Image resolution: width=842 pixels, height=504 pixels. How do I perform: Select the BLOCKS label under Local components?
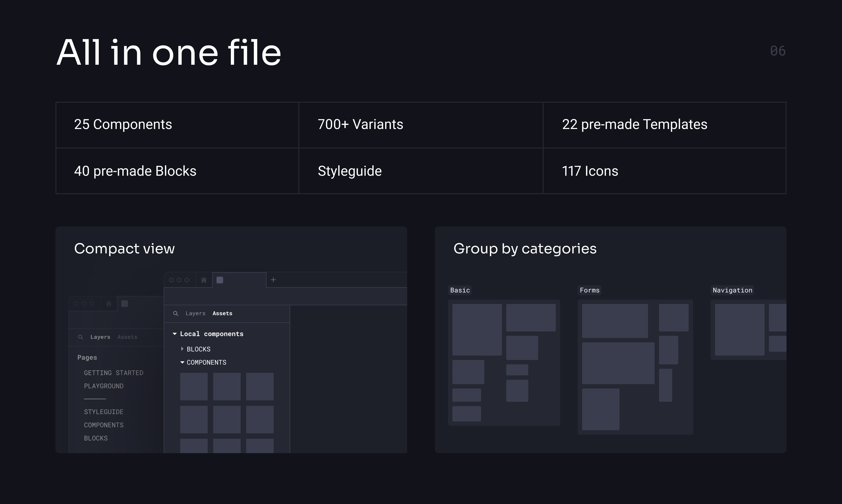pyautogui.click(x=198, y=349)
